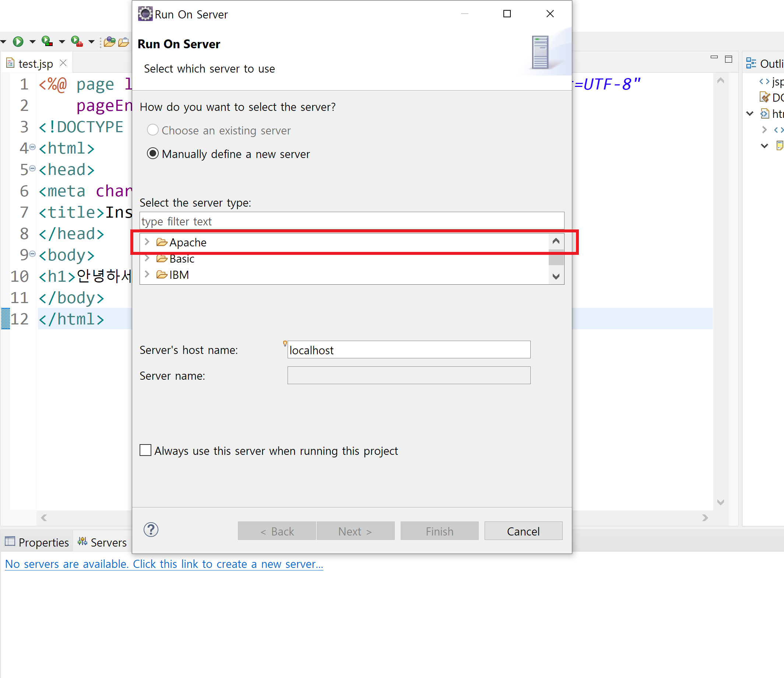784x678 pixels.
Task: Check Always use this server checkbox
Action: tap(145, 450)
